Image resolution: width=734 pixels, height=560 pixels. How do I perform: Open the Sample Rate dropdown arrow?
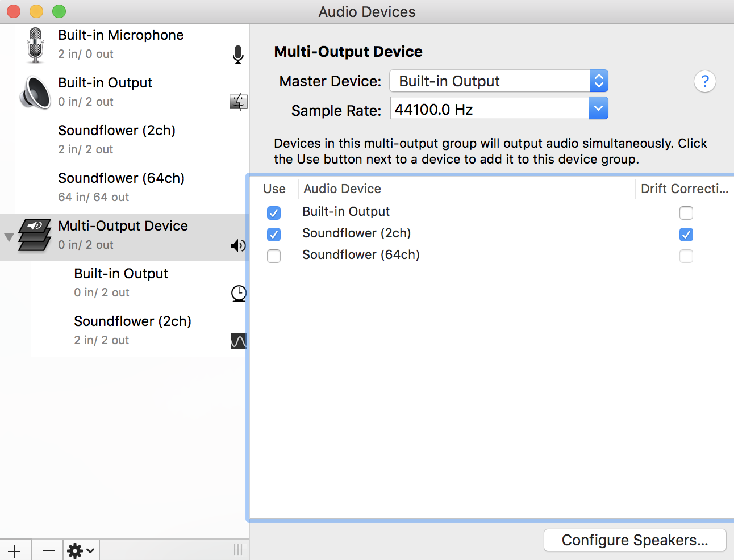[598, 108]
